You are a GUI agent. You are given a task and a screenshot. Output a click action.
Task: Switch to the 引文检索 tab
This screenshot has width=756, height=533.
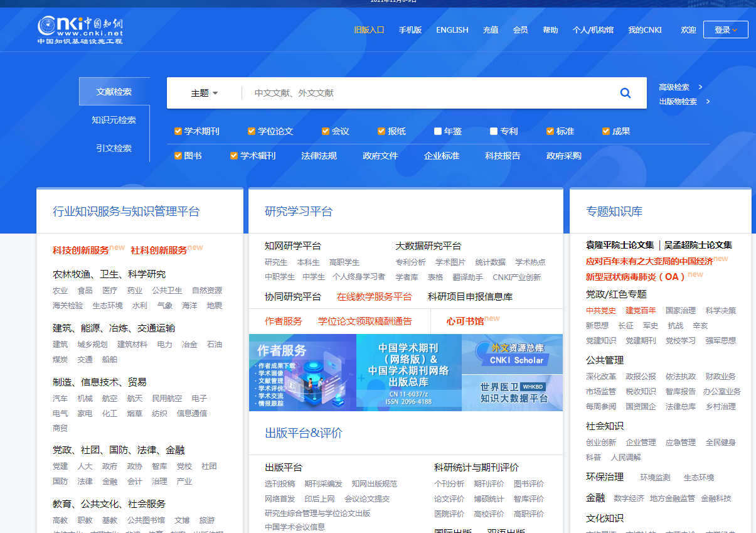[x=114, y=148]
